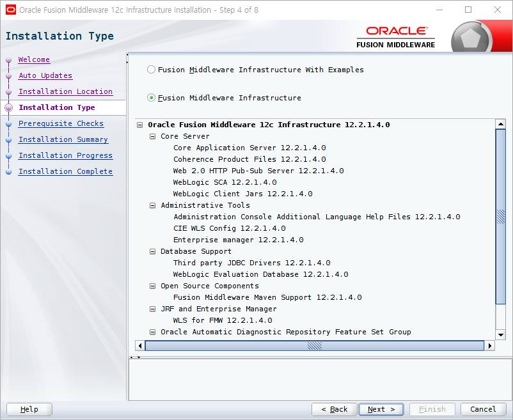This screenshot has height=420, width=513.
Task: Click the Welcome step bullet icon
Action: point(9,60)
